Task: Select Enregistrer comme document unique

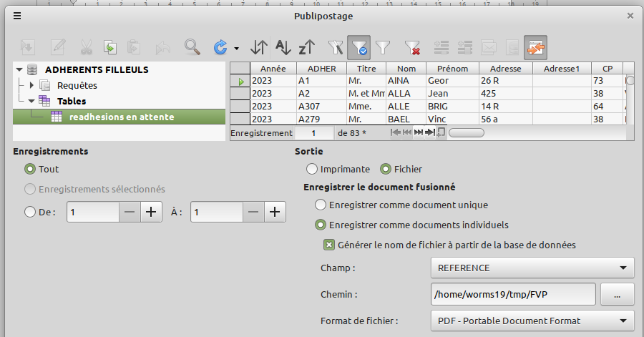Action: 321,205
